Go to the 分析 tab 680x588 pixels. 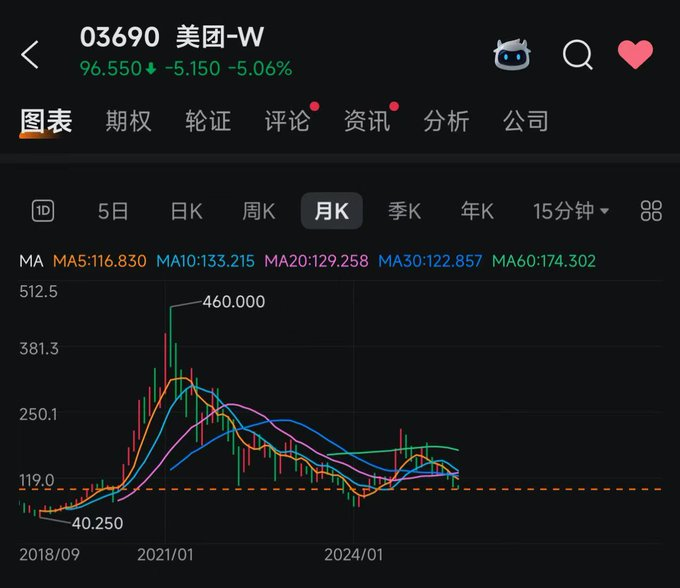point(446,122)
